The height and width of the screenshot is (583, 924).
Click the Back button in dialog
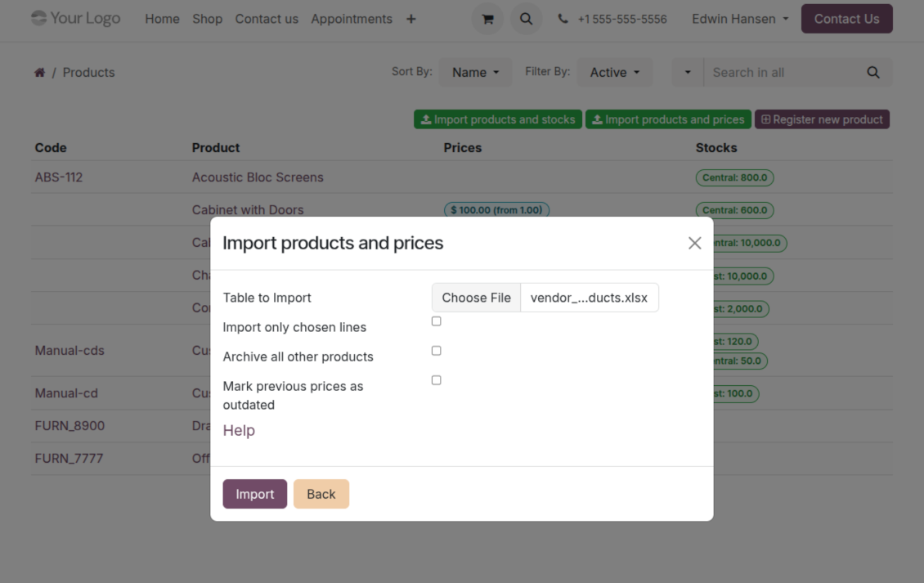click(321, 494)
